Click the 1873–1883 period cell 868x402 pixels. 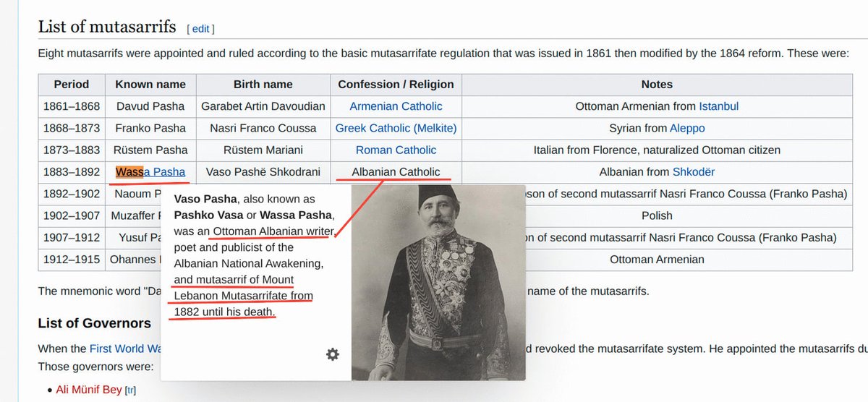coord(72,150)
